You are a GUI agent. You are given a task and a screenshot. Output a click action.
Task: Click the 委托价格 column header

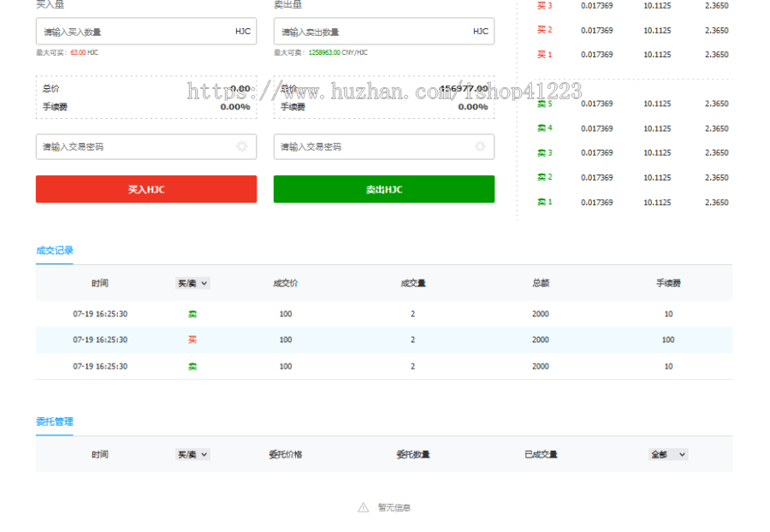point(285,454)
